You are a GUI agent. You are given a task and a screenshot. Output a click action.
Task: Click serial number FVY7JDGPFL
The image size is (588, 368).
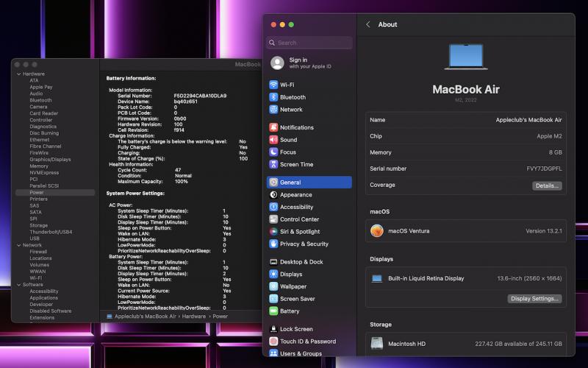pos(544,169)
